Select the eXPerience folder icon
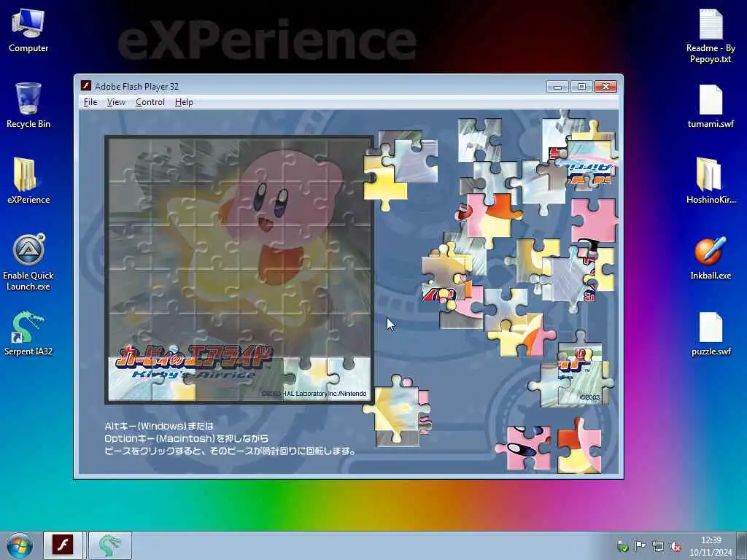 pyautogui.click(x=28, y=181)
